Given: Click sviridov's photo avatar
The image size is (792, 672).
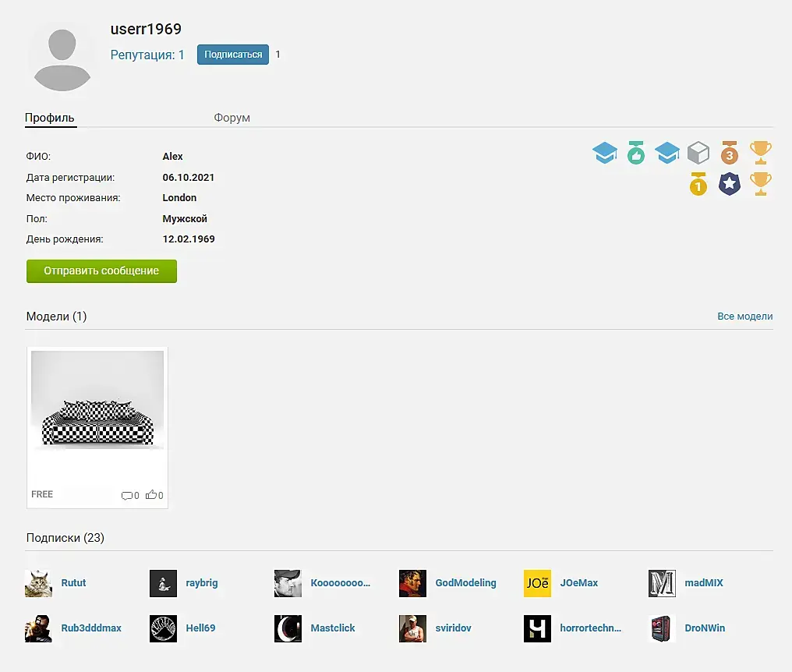Looking at the screenshot, I should pos(412,628).
